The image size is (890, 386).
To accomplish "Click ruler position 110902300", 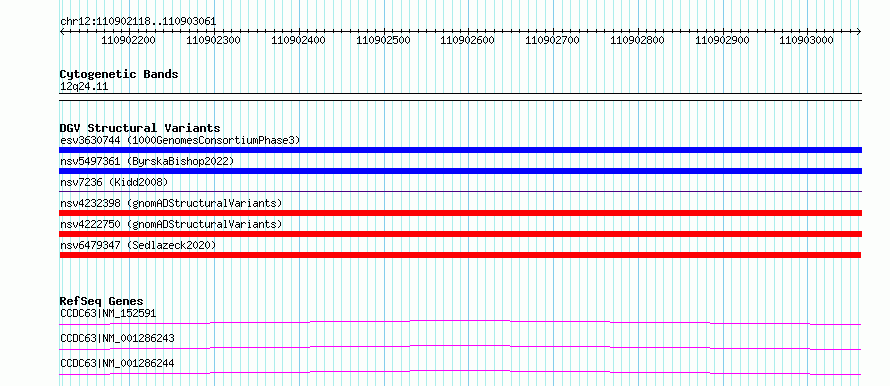I will coord(213,40).
